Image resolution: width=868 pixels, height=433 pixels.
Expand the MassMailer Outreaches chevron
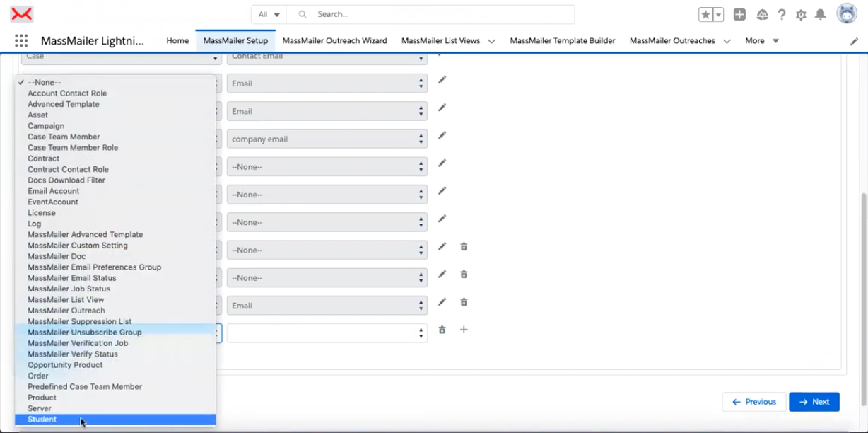[727, 41]
